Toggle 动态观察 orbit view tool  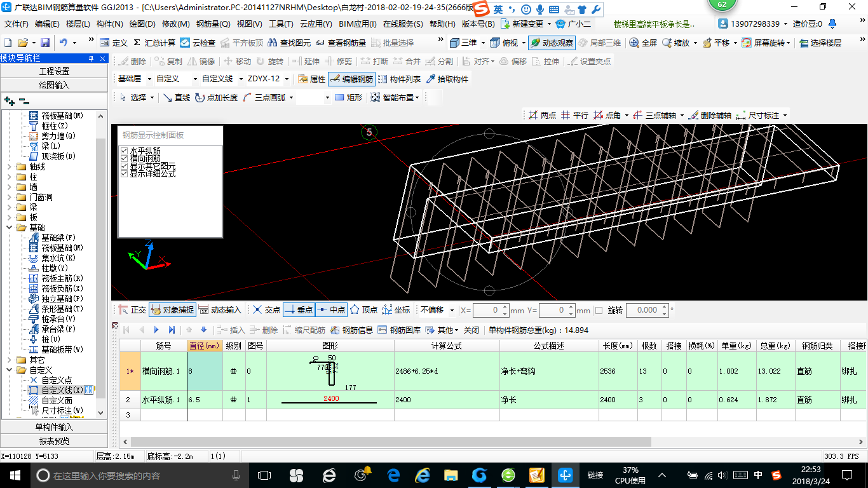(x=552, y=43)
